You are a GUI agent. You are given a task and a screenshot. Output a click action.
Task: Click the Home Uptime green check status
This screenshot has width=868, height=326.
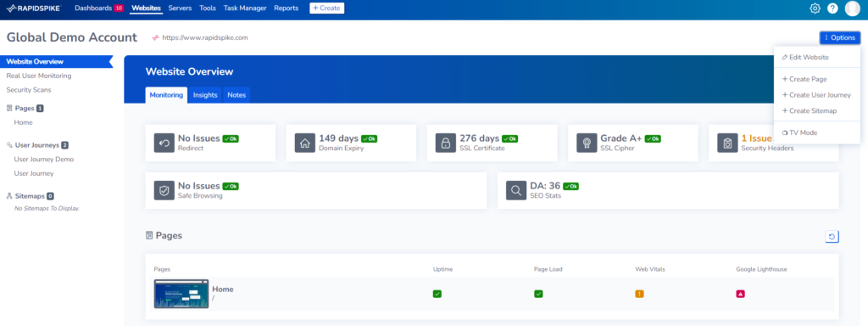(437, 294)
